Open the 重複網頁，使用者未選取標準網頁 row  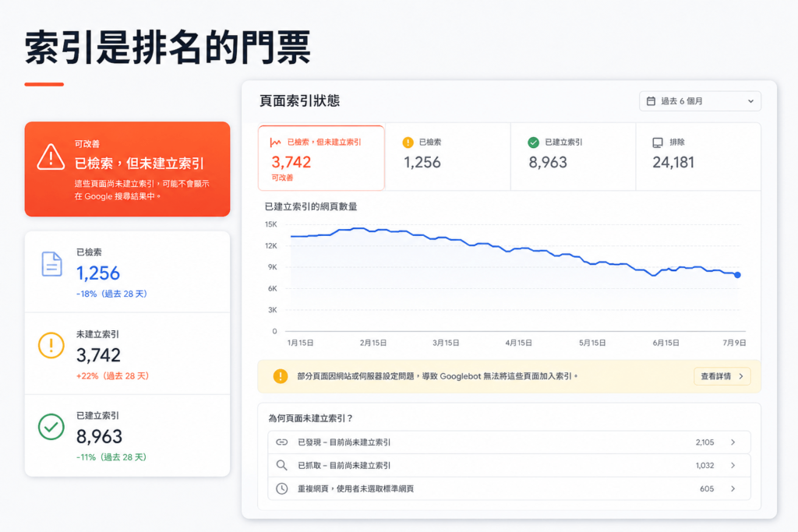point(509,488)
